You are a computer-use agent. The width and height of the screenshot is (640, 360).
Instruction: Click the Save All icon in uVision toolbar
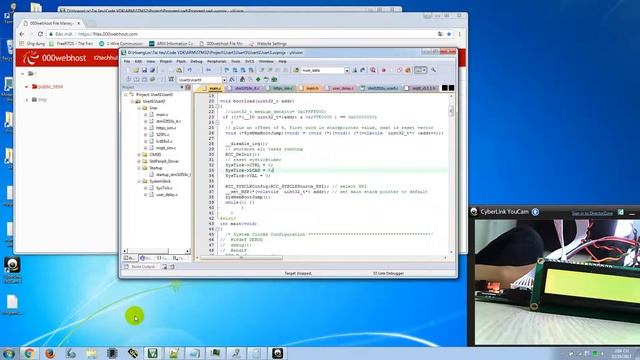[152, 70]
